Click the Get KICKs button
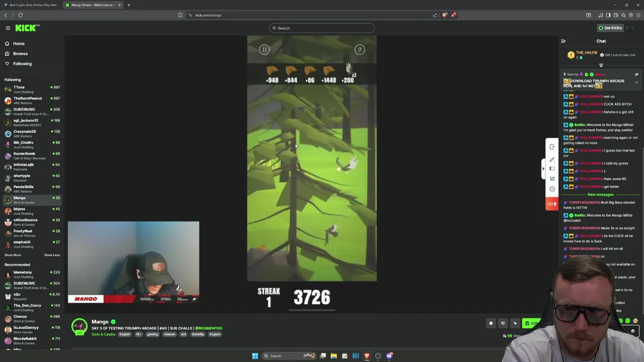644x362 pixels. (610, 28)
